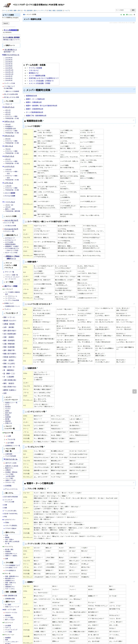Click edit pencil beside カバーで味方と一緒に heading
The width and height of the screenshot is (138, 644).
(x=69, y=221)
